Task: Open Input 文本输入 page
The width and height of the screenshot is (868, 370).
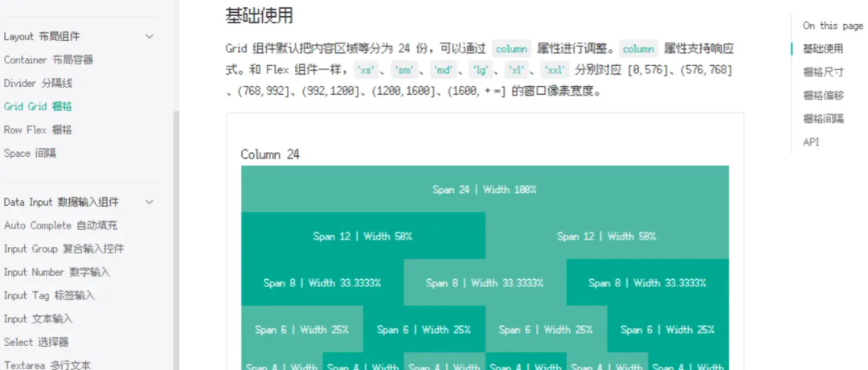Action: click(x=39, y=319)
